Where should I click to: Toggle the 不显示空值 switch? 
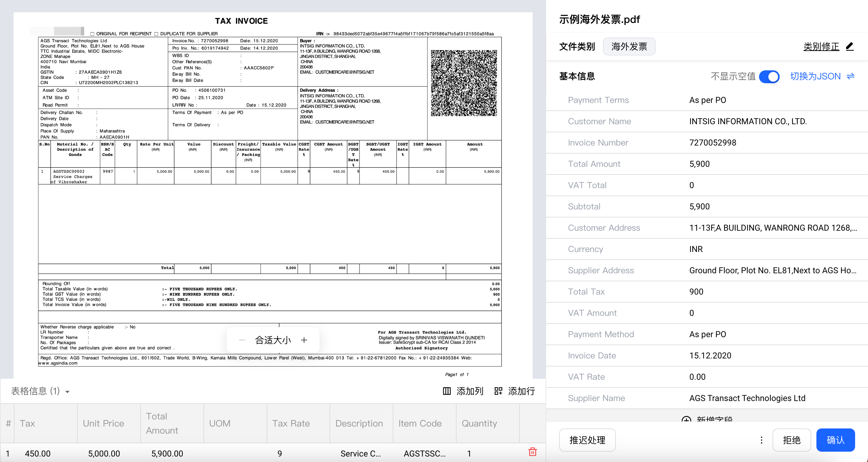[x=769, y=76]
